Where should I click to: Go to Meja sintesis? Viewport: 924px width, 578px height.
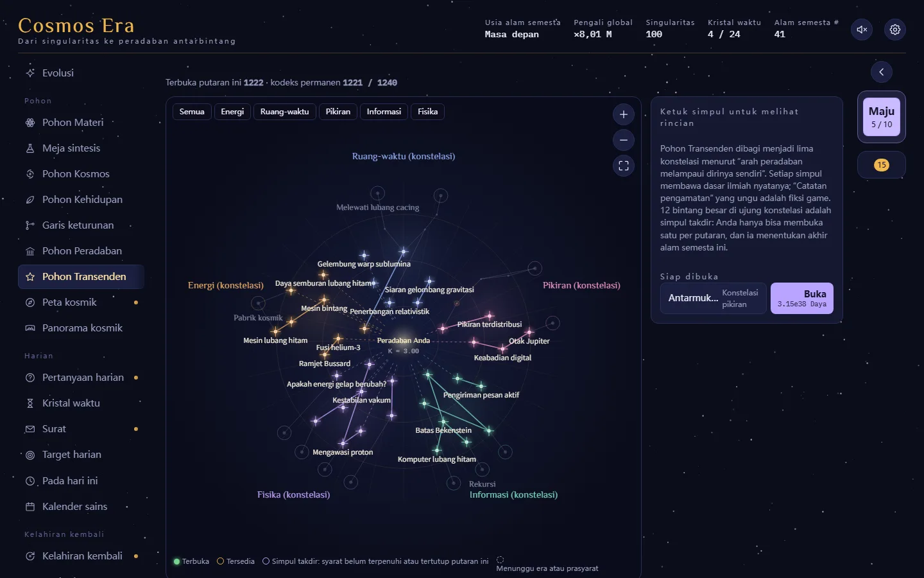81,148
